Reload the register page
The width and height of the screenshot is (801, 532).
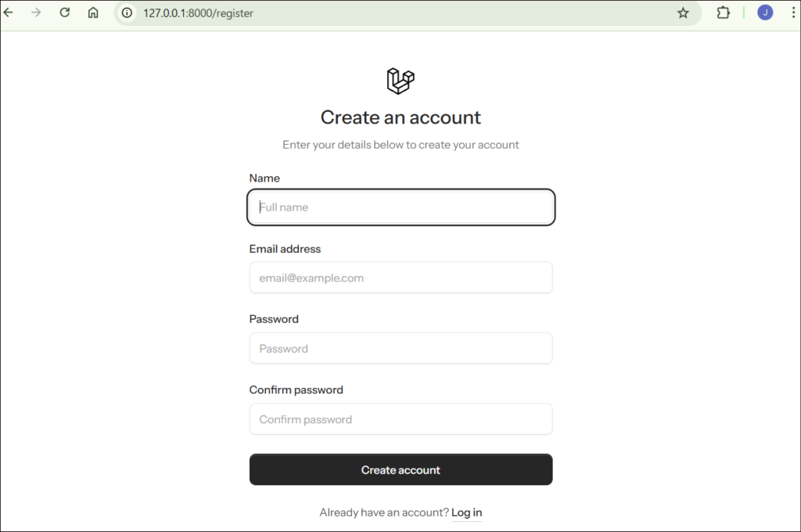65,13
